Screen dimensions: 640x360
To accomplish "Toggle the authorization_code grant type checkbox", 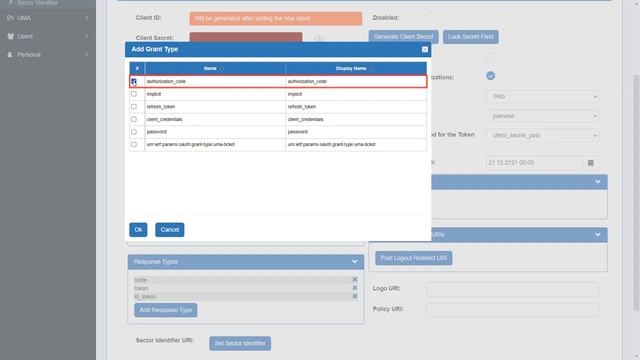I will [134, 82].
